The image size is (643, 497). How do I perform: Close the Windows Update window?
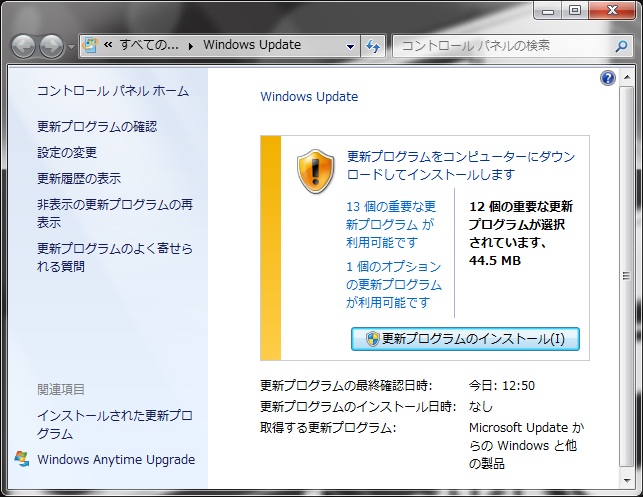(612, 11)
